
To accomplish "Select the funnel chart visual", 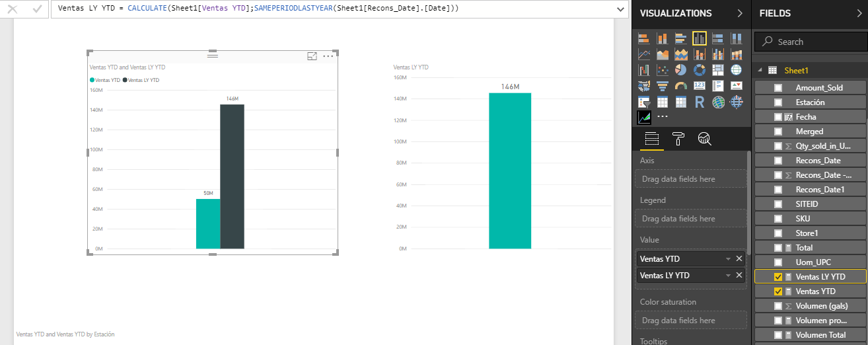I will (662, 86).
